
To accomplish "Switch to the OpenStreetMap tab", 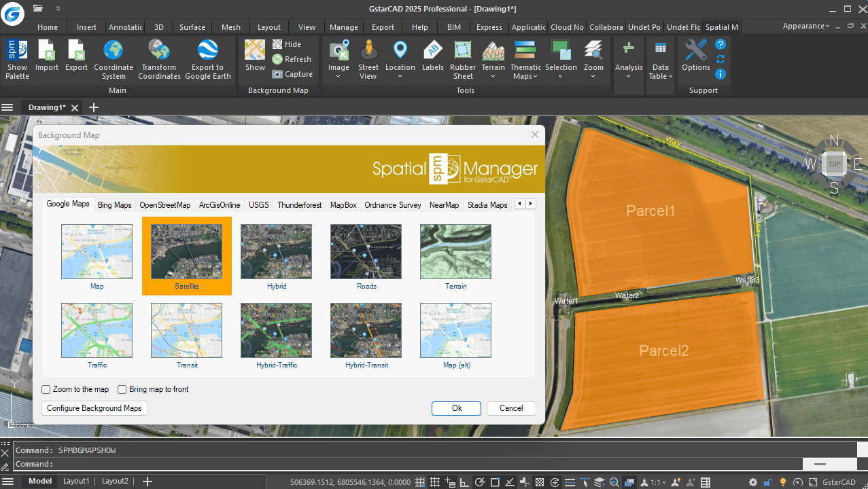I will point(165,205).
